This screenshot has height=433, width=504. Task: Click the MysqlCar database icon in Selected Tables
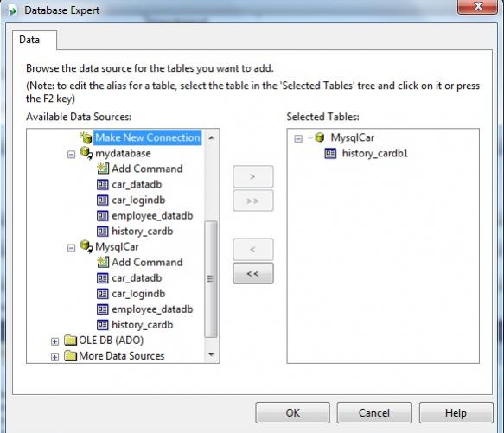point(319,137)
